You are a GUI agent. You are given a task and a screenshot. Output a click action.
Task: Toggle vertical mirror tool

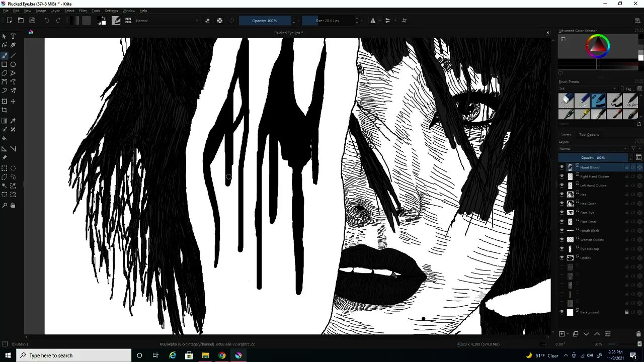click(388, 21)
